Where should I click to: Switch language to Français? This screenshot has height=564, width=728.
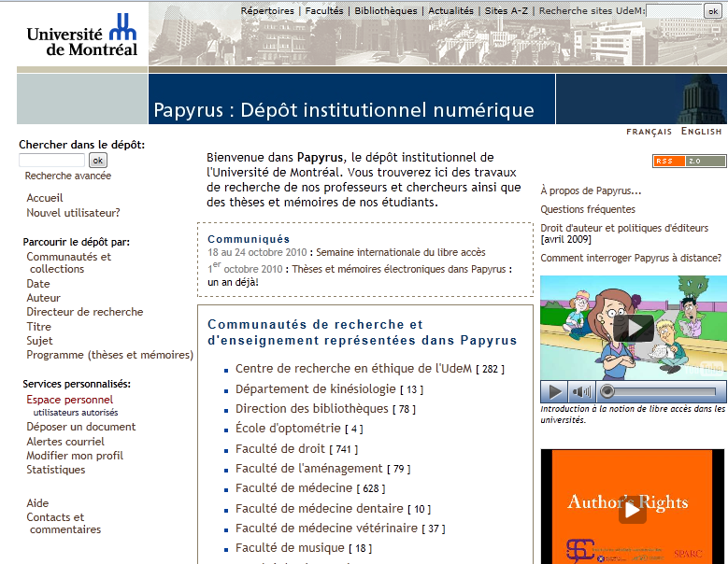[x=649, y=132]
